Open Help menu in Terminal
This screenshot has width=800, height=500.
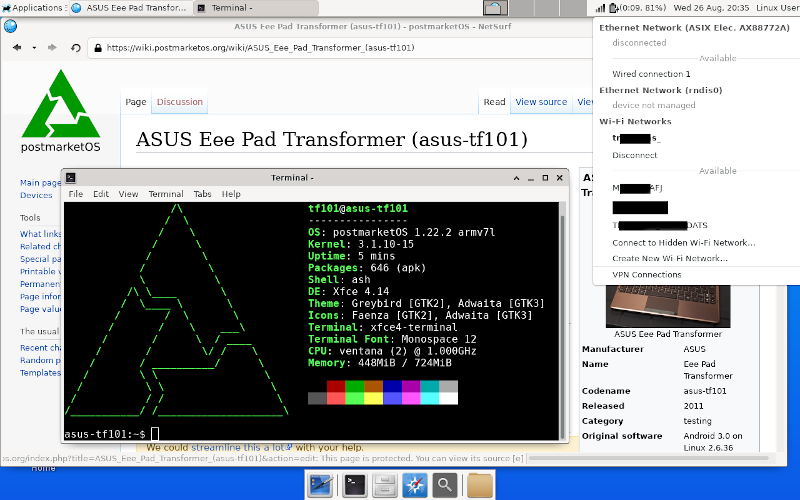pos(231,194)
